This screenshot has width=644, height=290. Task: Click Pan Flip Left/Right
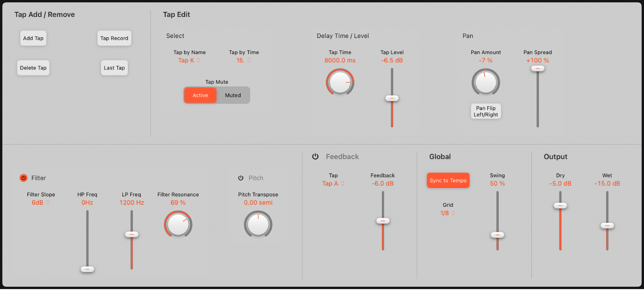click(x=486, y=111)
